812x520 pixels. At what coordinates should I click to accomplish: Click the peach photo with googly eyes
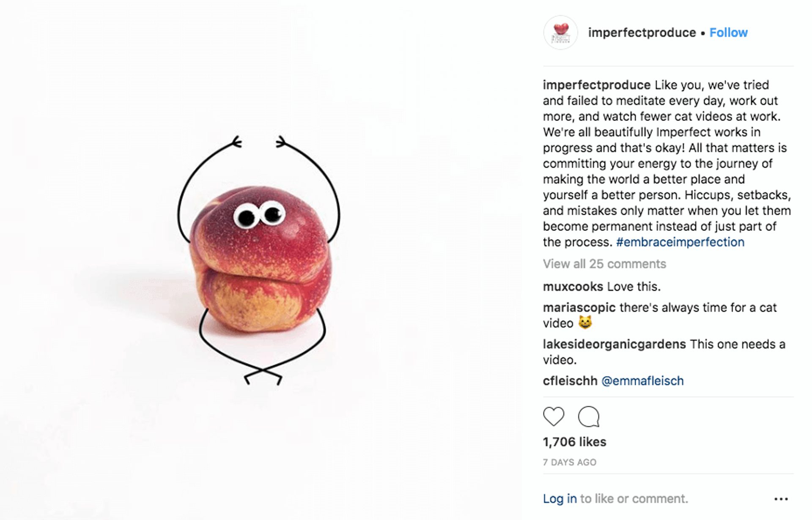(x=260, y=258)
